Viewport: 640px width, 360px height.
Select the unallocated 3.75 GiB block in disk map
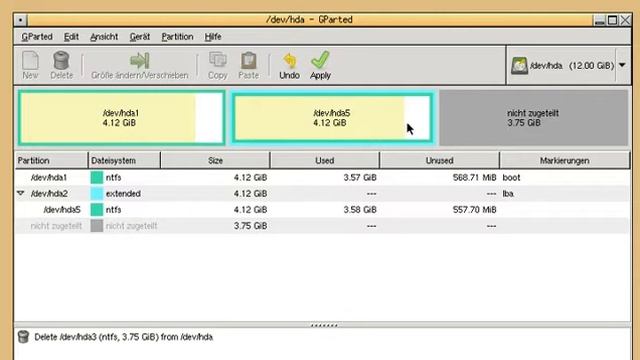point(533,118)
